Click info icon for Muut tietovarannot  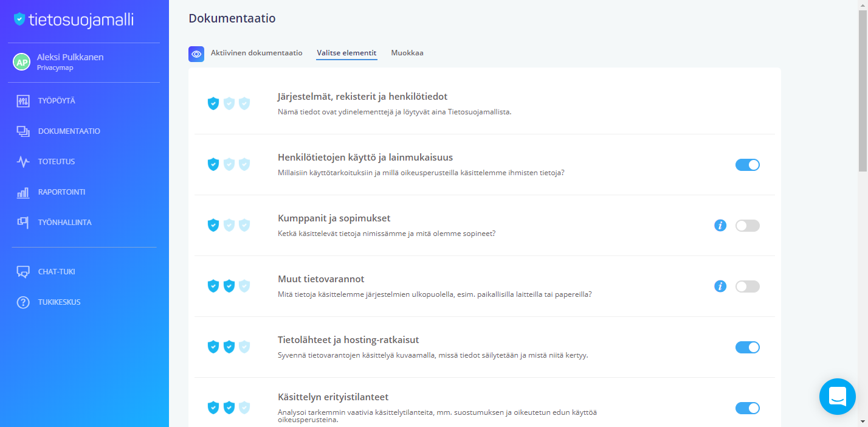(720, 286)
